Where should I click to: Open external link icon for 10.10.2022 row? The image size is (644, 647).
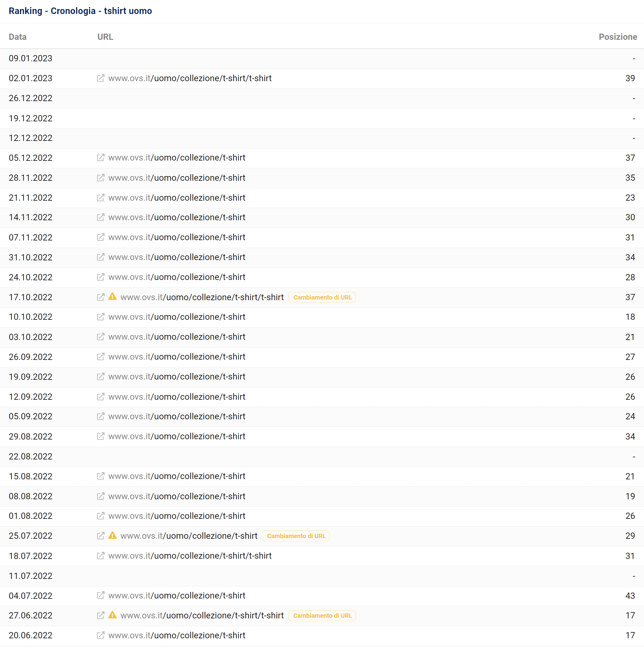(100, 317)
